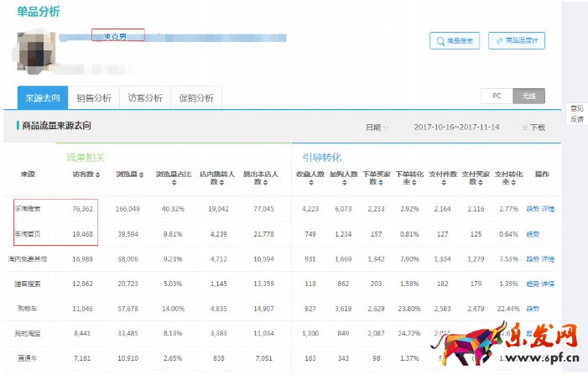Open 详情 link for 手淘搜索 row
The image size is (588, 375).
[x=548, y=209]
